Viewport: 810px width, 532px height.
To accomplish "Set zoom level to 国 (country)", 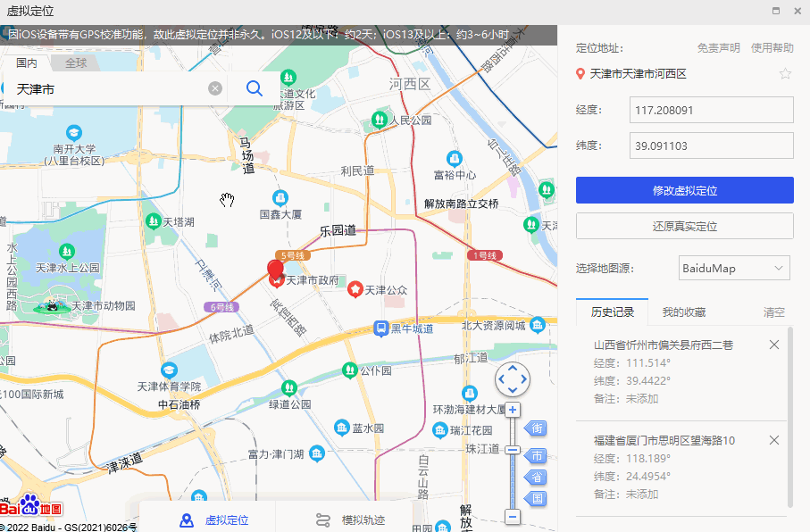I will click(536, 499).
